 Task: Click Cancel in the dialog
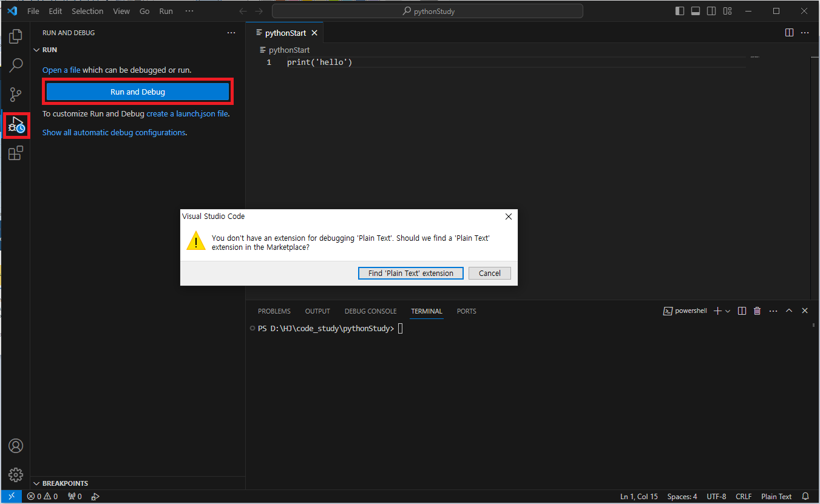pyautogui.click(x=490, y=274)
